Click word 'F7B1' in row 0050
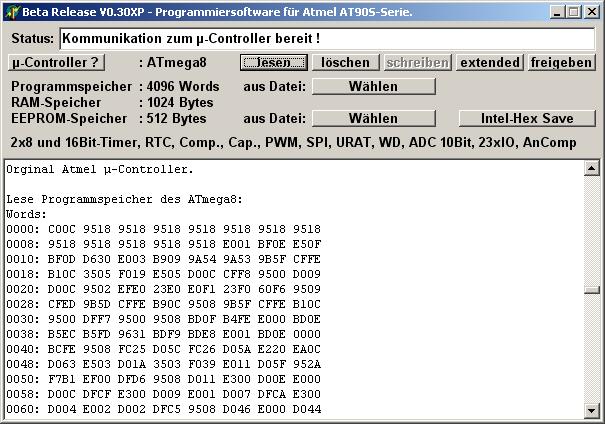Image resolution: width=605 pixels, height=424 pixels. pyautogui.click(x=62, y=380)
